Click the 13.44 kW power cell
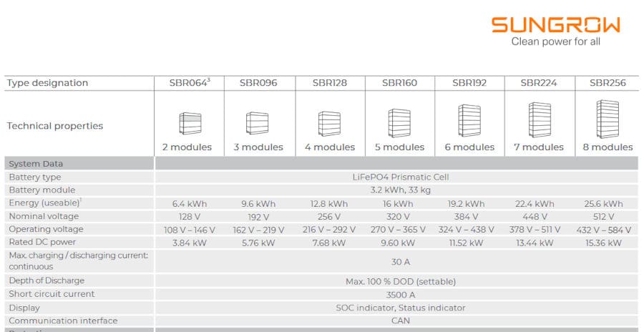The height and width of the screenshot is (332, 644). click(x=535, y=243)
